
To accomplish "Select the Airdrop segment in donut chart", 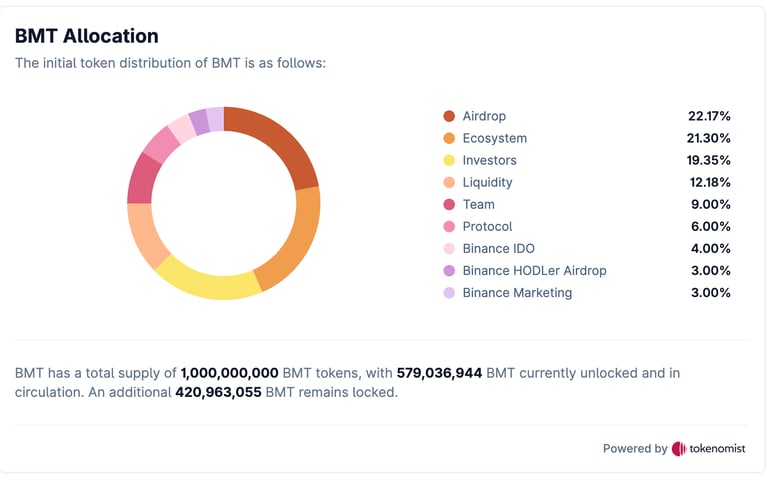I will 280,140.
